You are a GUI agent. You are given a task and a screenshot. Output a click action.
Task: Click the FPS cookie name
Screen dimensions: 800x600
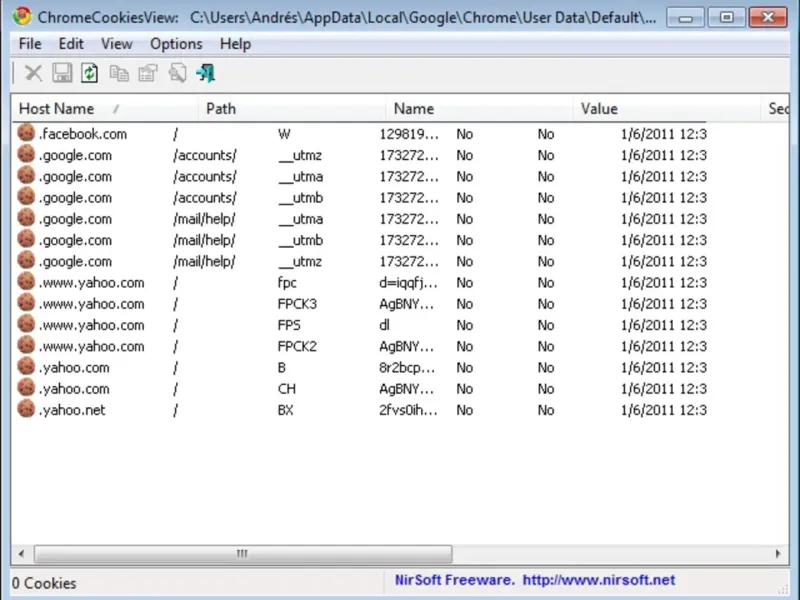[289, 325]
